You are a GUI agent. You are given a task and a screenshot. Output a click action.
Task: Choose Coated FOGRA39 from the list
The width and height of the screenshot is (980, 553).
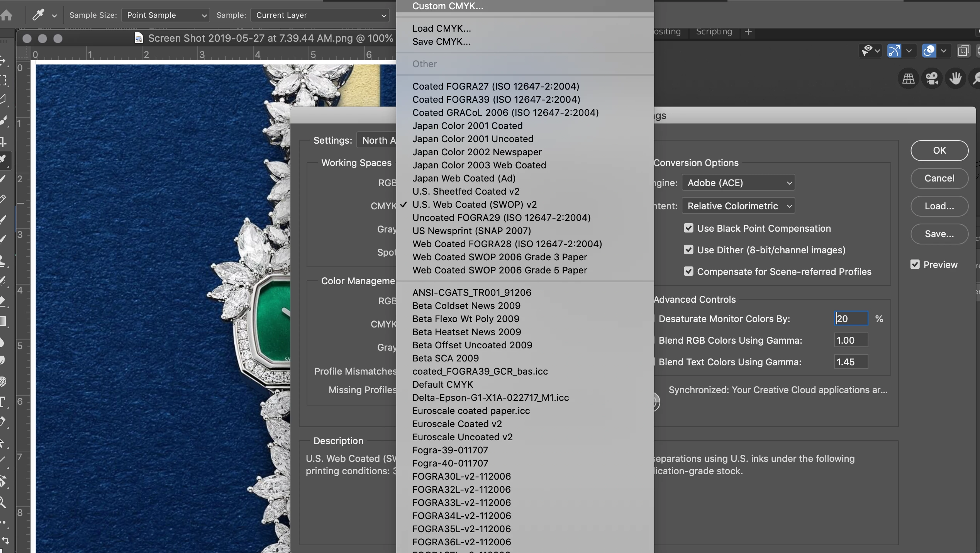[496, 99]
